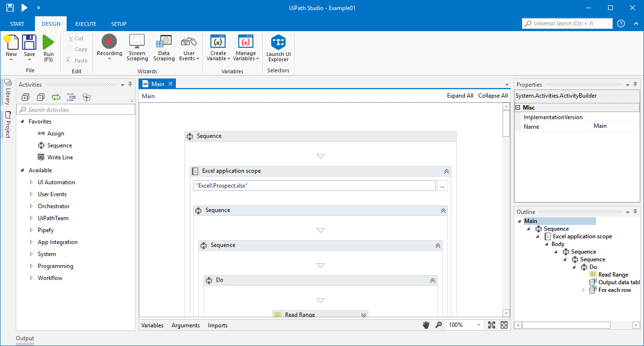Image resolution: width=644 pixels, height=346 pixels.
Task: Run the workflow (F5)
Action: [48, 43]
